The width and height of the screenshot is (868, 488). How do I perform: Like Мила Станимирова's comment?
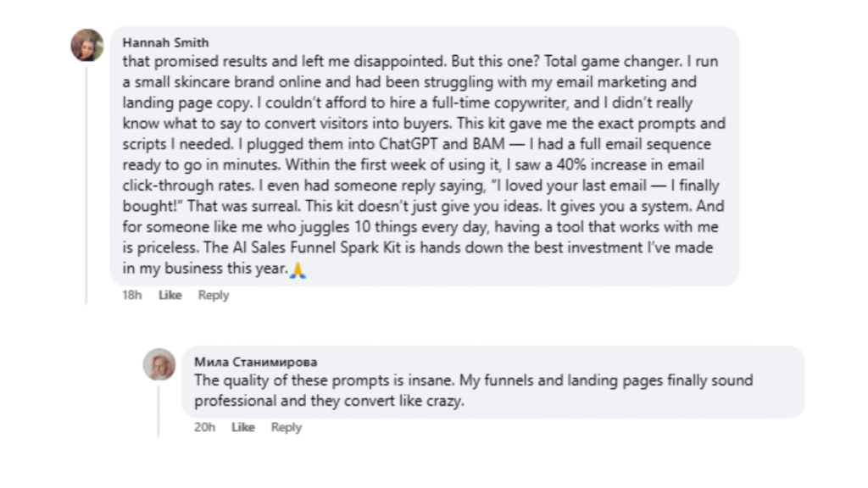pyautogui.click(x=243, y=427)
